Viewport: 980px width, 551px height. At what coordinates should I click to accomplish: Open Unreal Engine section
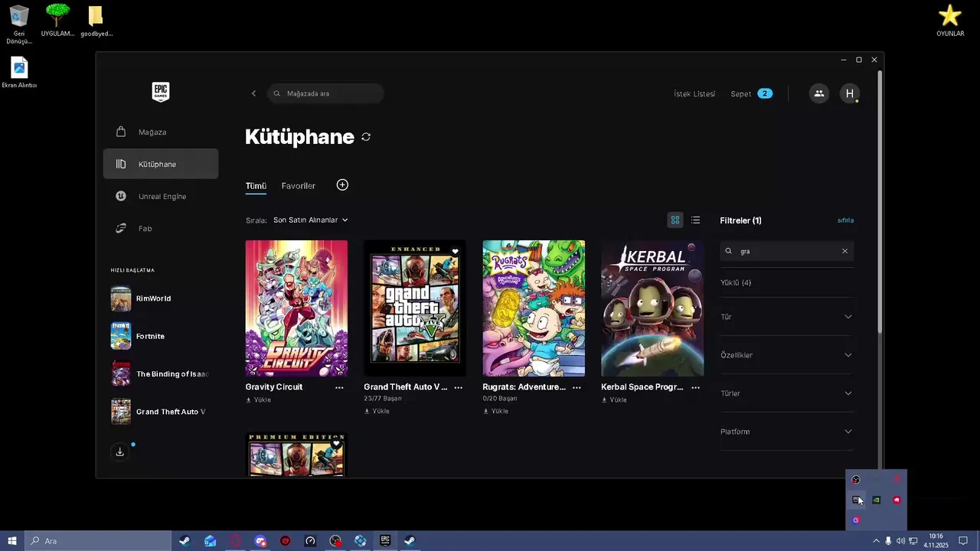click(161, 196)
